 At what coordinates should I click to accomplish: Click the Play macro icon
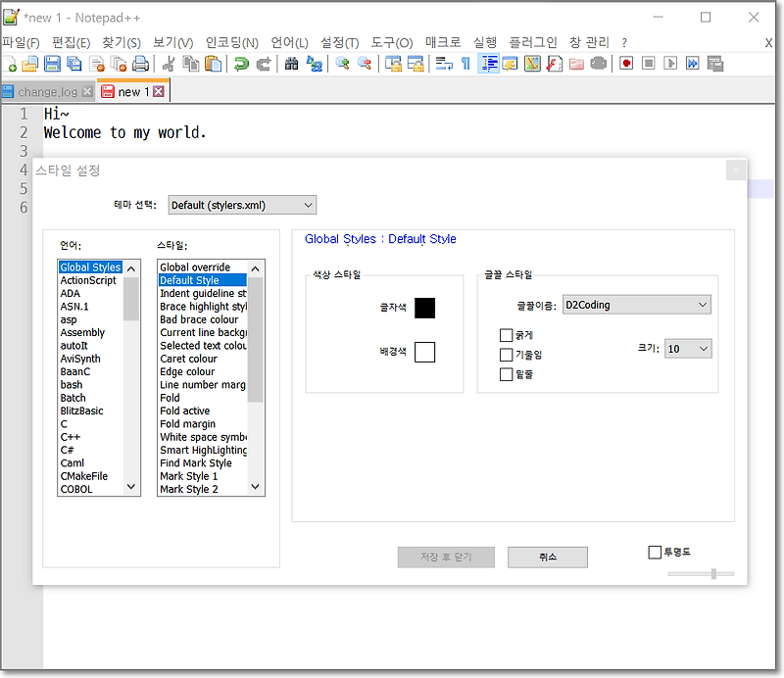point(670,64)
